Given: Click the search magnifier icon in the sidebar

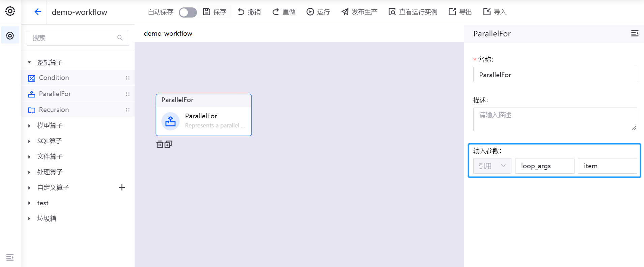Looking at the screenshot, I should (x=120, y=38).
